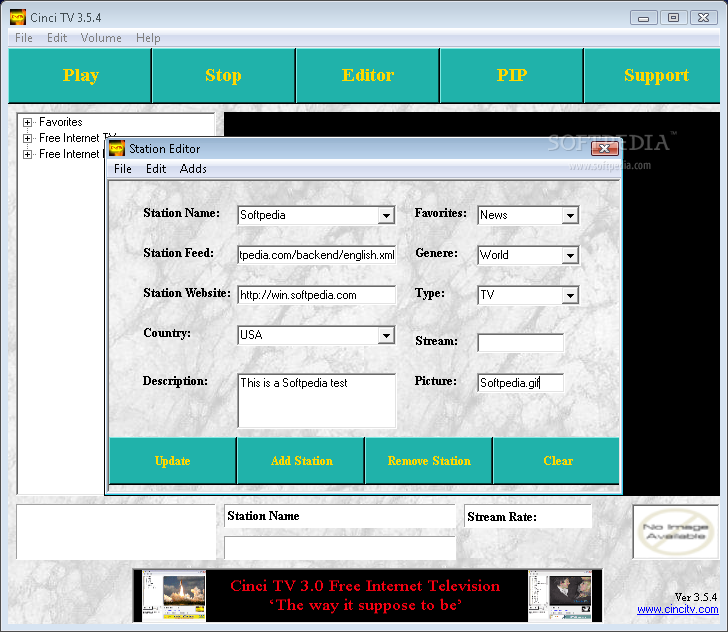Click into the Station Feed field
The height and width of the screenshot is (632, 728).
(x=317, y=255)
